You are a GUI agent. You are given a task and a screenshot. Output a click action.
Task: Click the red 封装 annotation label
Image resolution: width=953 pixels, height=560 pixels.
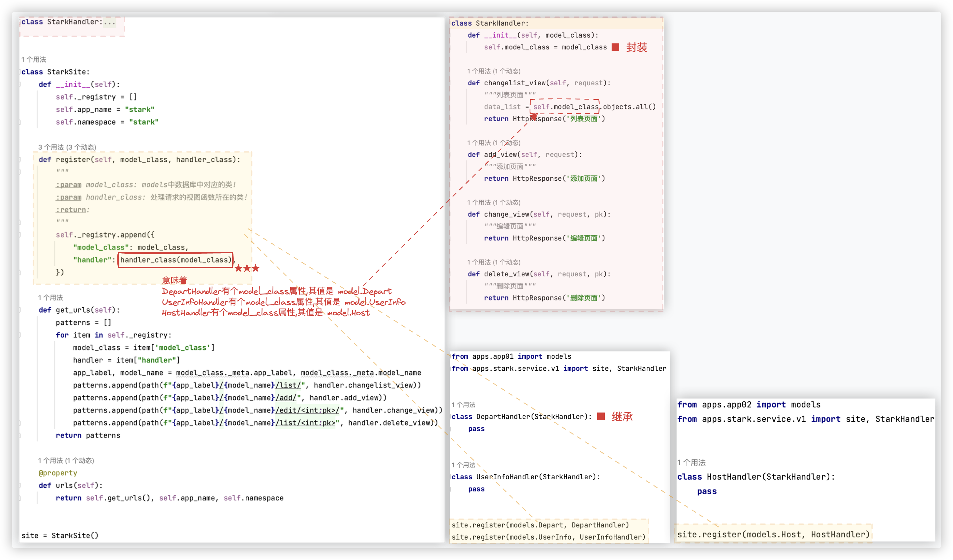(x=636, y=47)
